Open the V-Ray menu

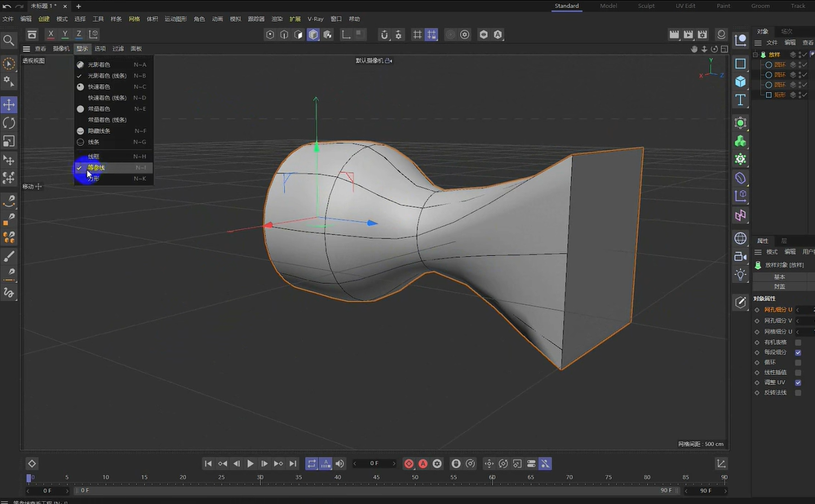pos(316,20)
